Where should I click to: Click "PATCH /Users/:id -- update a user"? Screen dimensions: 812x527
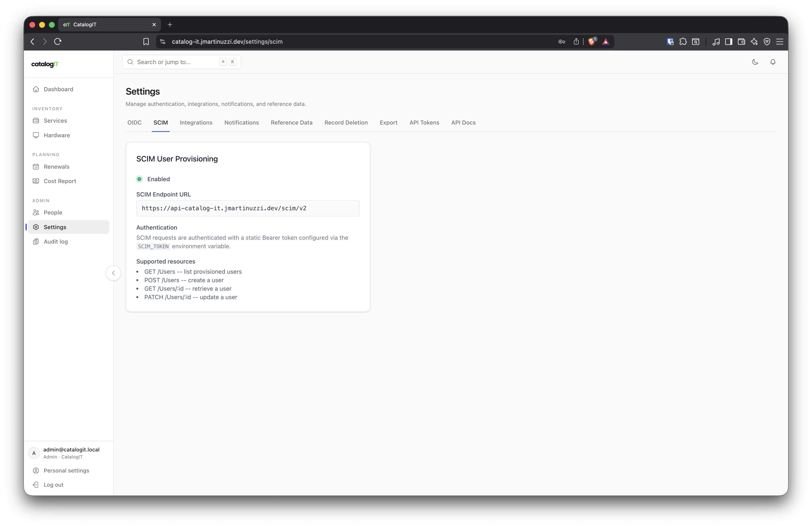point(191,297)
